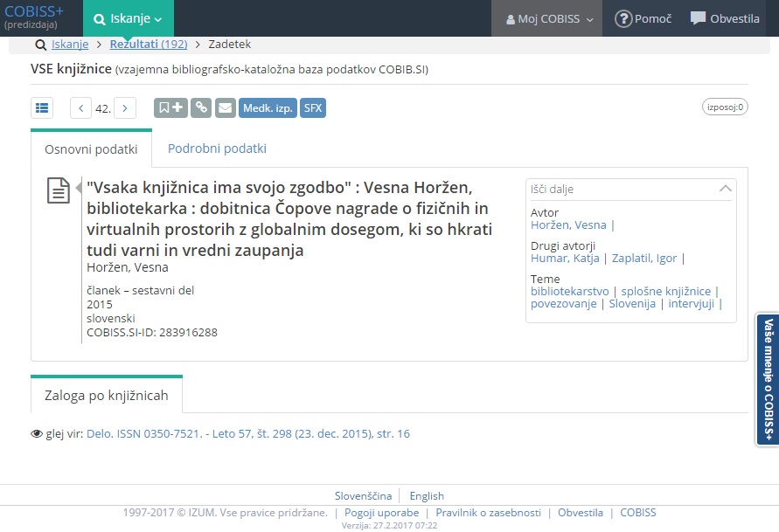779x532 pixels.
Task: Go to next record with the right arrow
Action: pyautogui.click(x=125, y=107)
